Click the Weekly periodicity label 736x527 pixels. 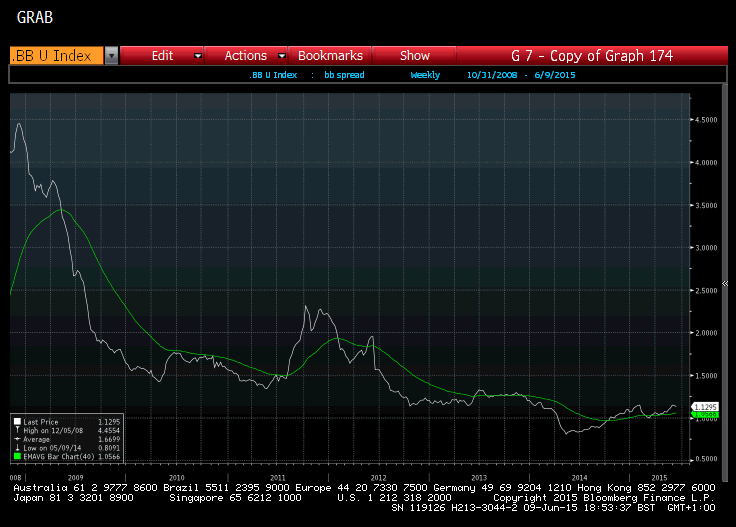(x=426, y=75)
